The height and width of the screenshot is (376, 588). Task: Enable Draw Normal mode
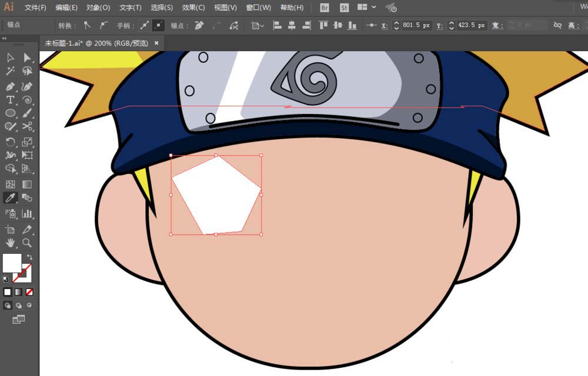coord(8,305)
